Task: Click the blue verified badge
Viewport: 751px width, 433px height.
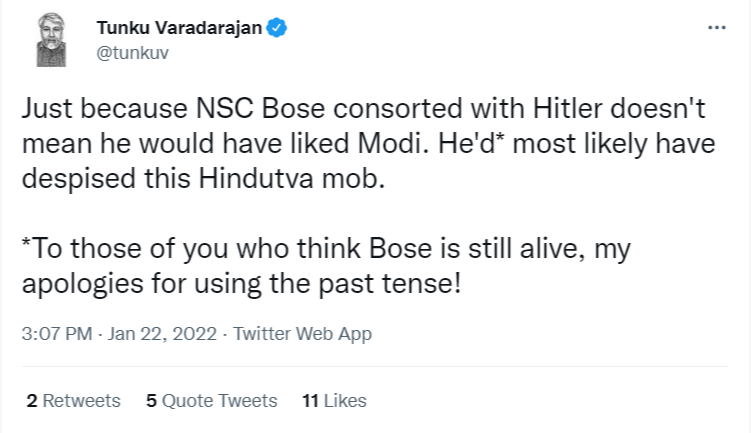Action: point(276,27)
